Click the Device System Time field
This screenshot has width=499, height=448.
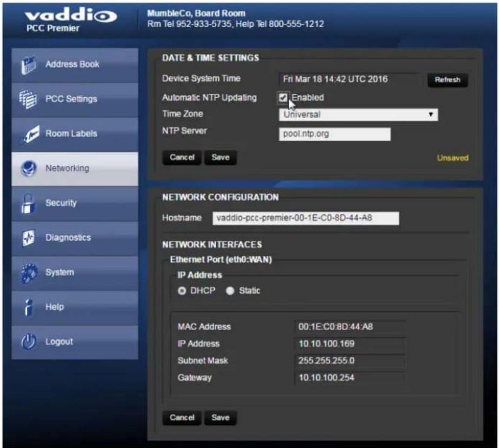click(x=349, y=79)
